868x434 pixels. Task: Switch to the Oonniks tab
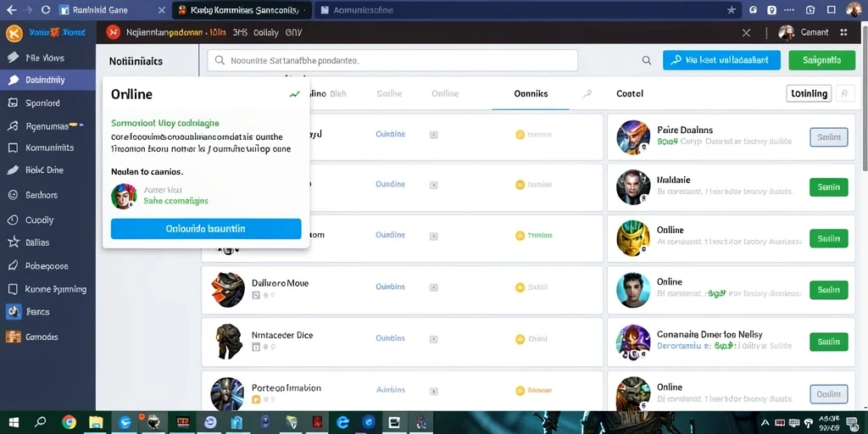[x=531, y=94]
